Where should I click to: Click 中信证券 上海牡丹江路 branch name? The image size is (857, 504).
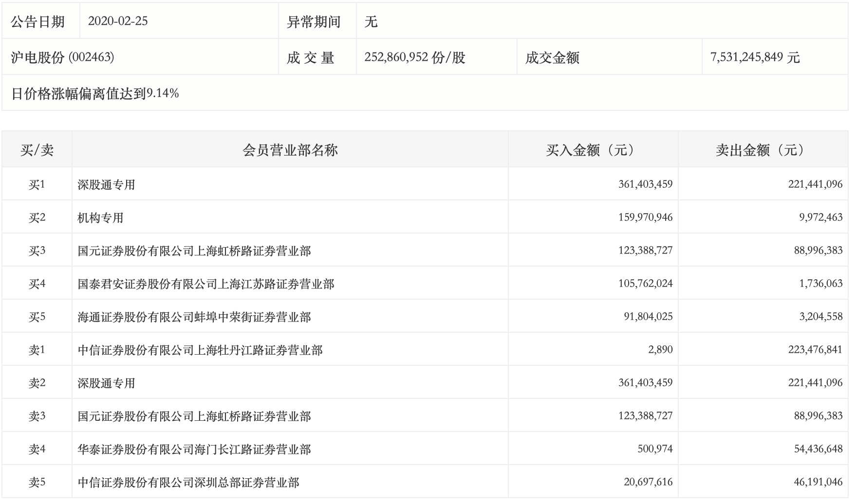(200, 350)
